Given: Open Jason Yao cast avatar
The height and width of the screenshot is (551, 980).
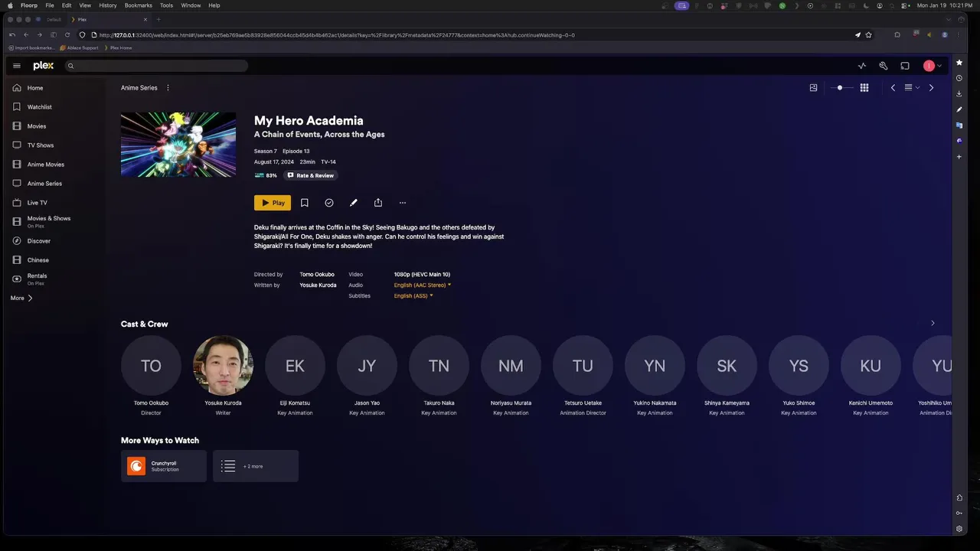Looking at the screenshot, I should point(367,366).
